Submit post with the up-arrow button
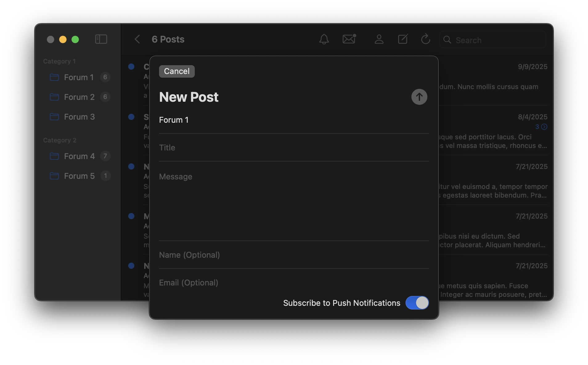The height and width of the screenshot is (365, 588). [419, 97]
